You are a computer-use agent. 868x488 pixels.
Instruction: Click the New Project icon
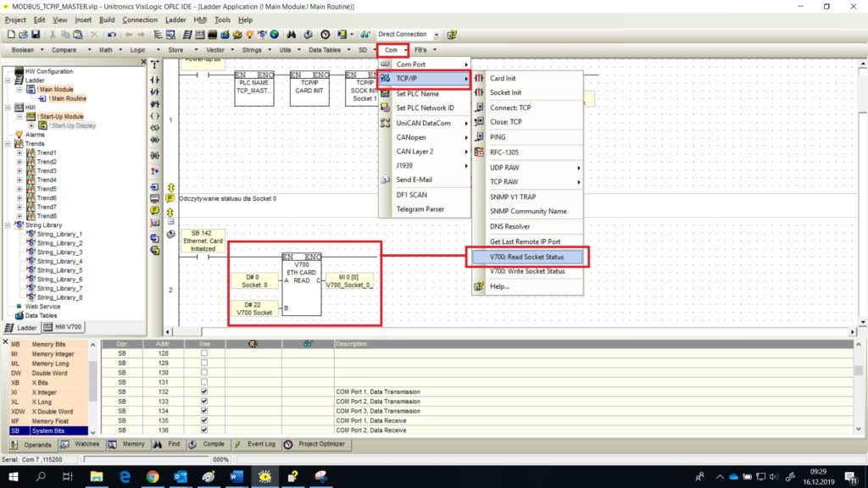pos(11,34)
